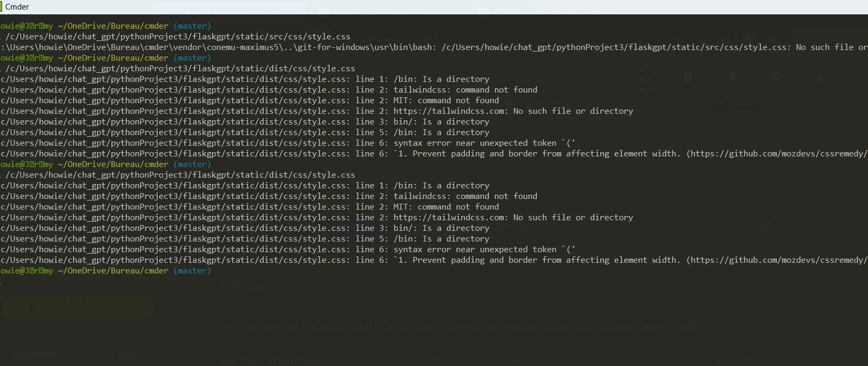The height and width of the screenshot is (366, 868).
Task: Open the second https://tailwindcss.com URL in output
Action: tap(451, 218)
